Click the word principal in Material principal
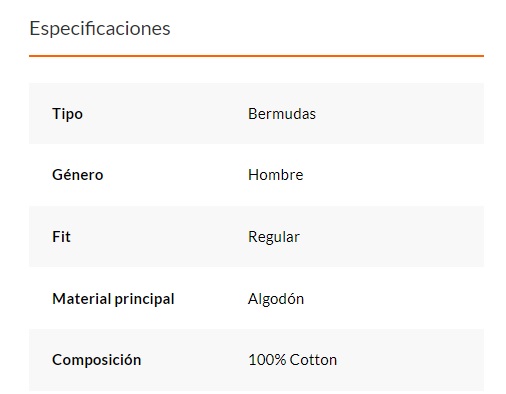 [x=144, y=300]
